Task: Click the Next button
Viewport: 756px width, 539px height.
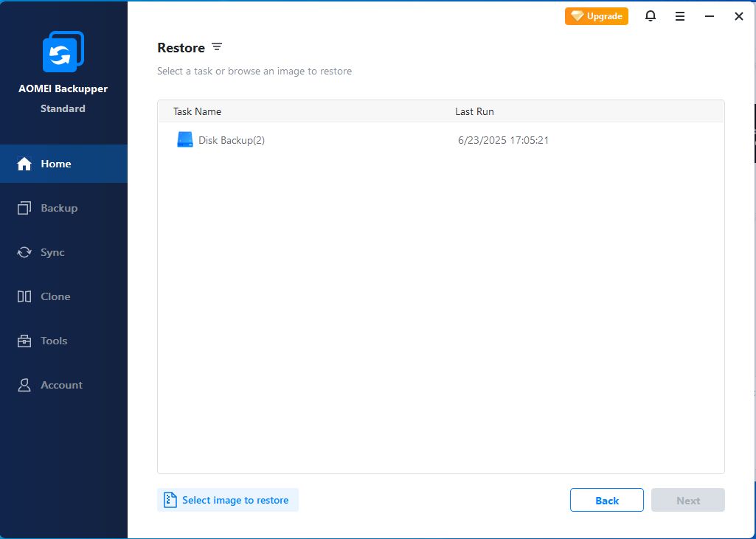Action: click(x=687, y=500)
